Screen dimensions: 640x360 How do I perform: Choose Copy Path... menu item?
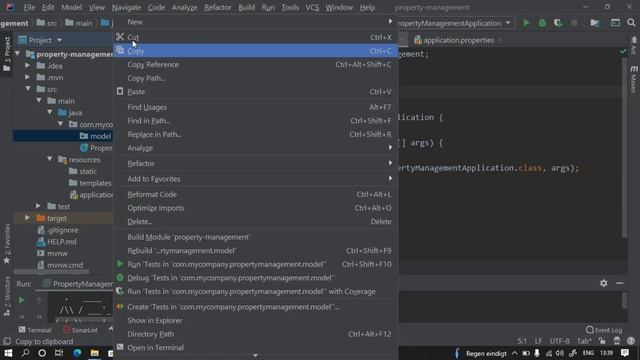[x=255, y=78]
